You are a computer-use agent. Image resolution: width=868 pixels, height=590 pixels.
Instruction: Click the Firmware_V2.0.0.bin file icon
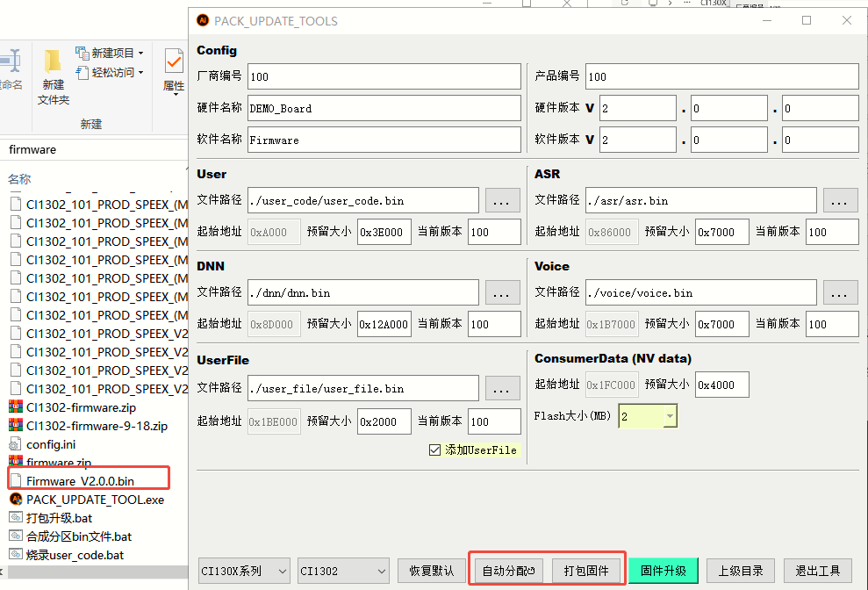pos(16,481)
